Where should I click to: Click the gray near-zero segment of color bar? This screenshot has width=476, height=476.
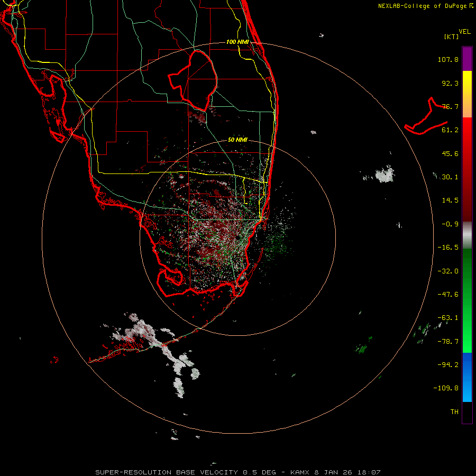[467, 235]
